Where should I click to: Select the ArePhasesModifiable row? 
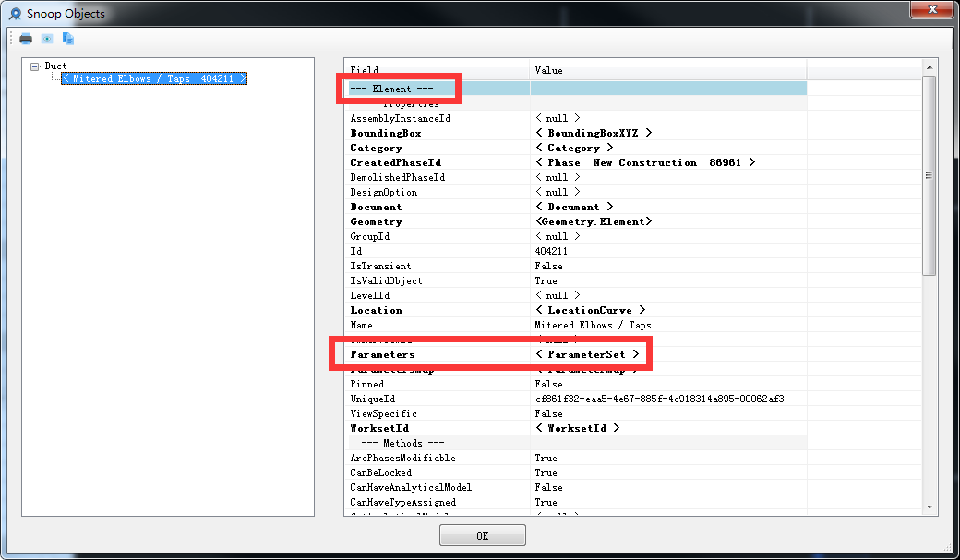tap(575, 458)
